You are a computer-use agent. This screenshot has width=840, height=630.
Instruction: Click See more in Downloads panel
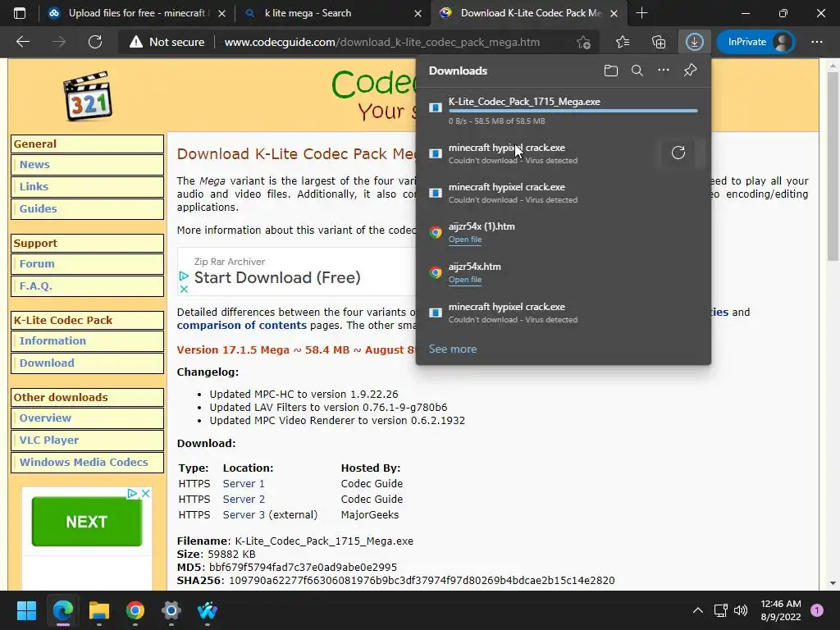point(452,349)
